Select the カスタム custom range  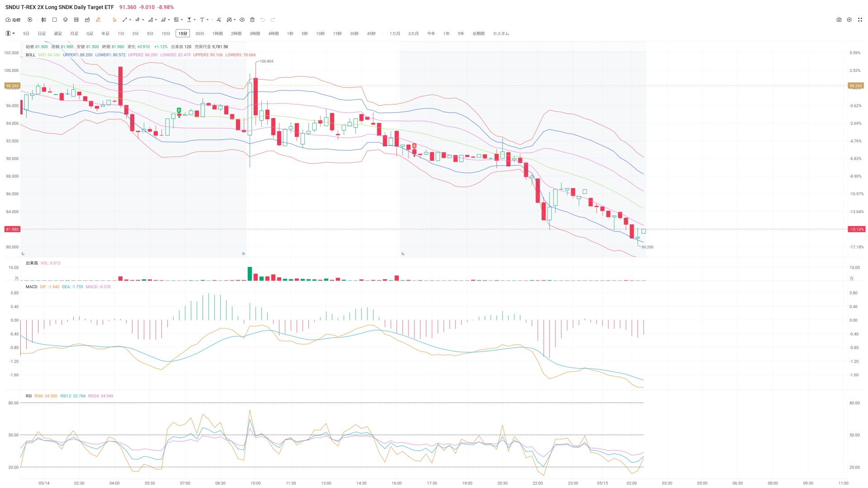click(x=501, y=33)
